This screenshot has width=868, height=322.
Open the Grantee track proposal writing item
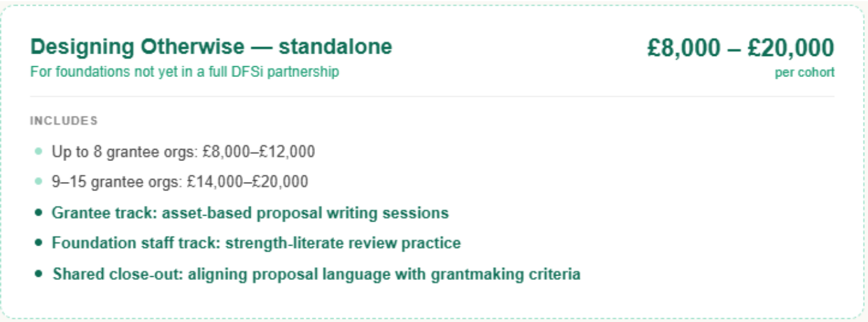(250, 213)
